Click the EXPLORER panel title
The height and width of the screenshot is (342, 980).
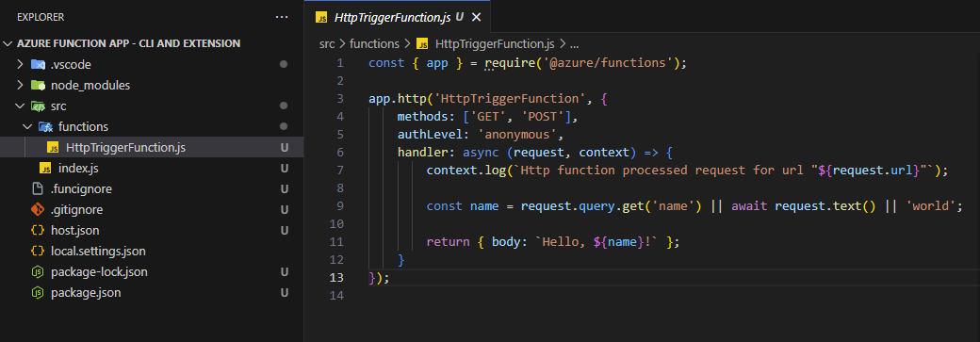41,17
